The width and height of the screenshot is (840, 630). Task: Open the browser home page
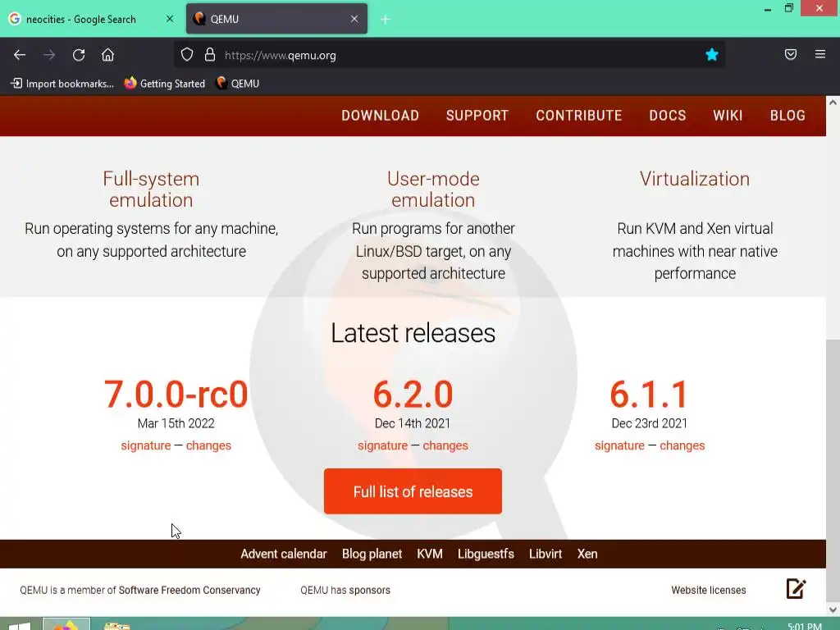pos(107,55)
